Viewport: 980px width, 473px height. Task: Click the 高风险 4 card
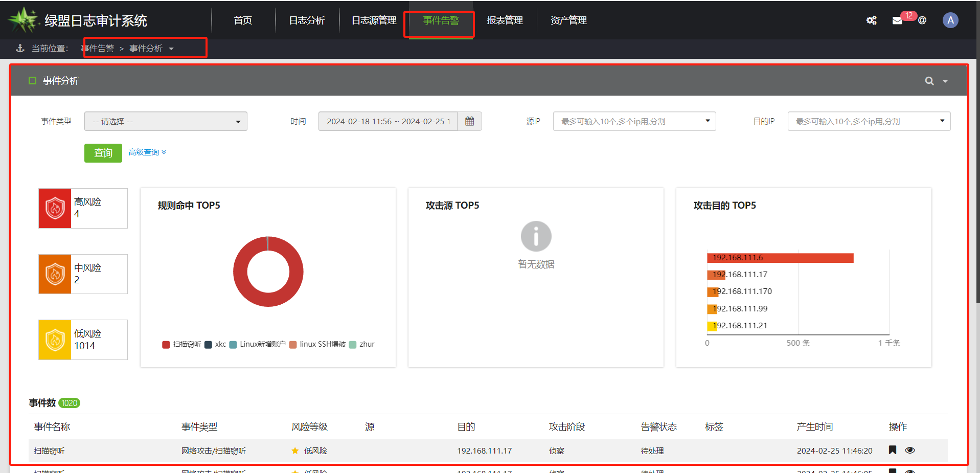pos(83,208)
